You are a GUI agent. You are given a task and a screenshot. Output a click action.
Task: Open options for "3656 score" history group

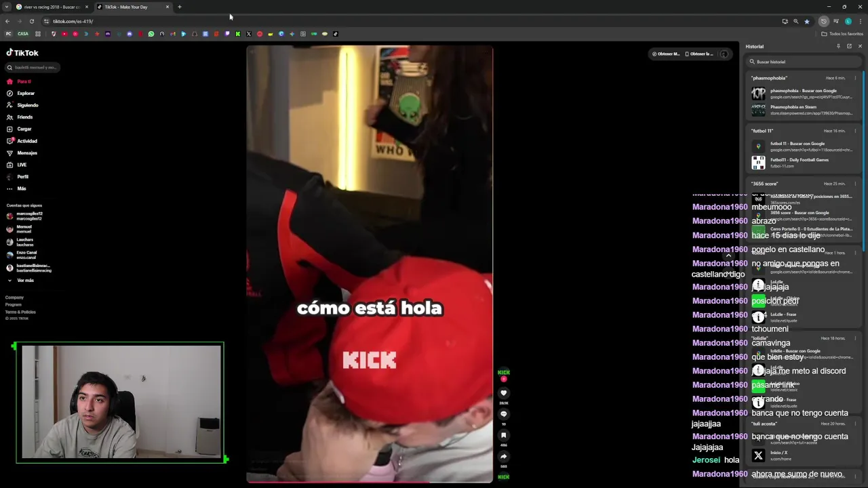tap(855, 184)
